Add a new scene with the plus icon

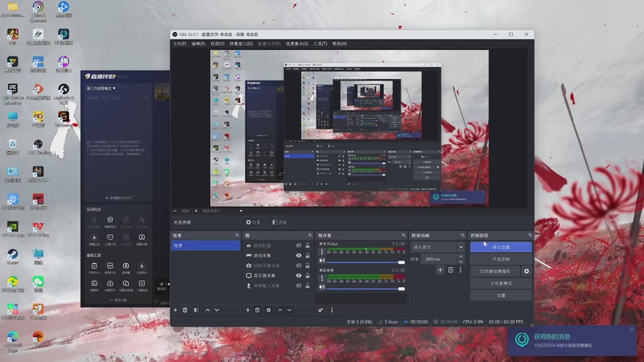coord(175,311)
